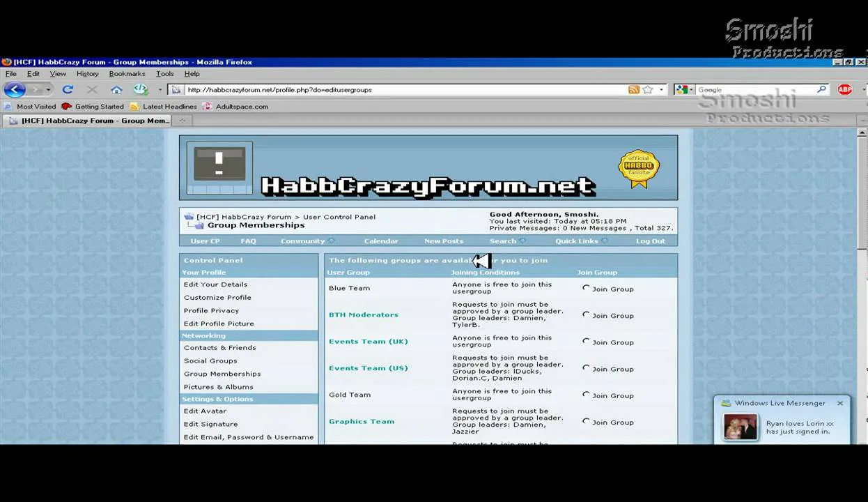Open the address bar history dropdown
868x502 pixels.
661,89
